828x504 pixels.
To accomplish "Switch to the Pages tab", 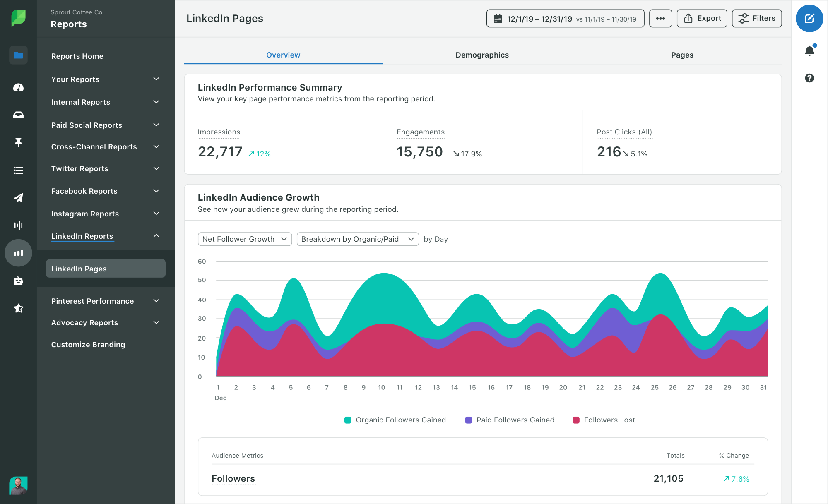I will point(682,55).
